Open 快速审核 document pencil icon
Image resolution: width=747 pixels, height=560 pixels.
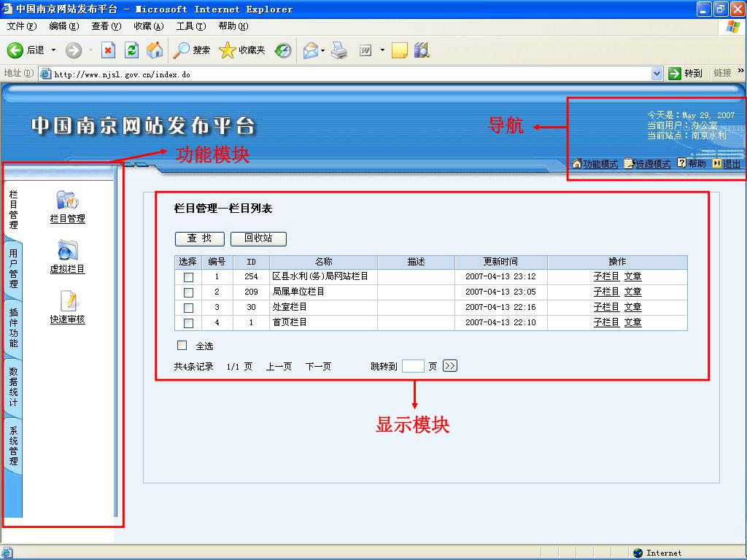[x=68, y=300]
